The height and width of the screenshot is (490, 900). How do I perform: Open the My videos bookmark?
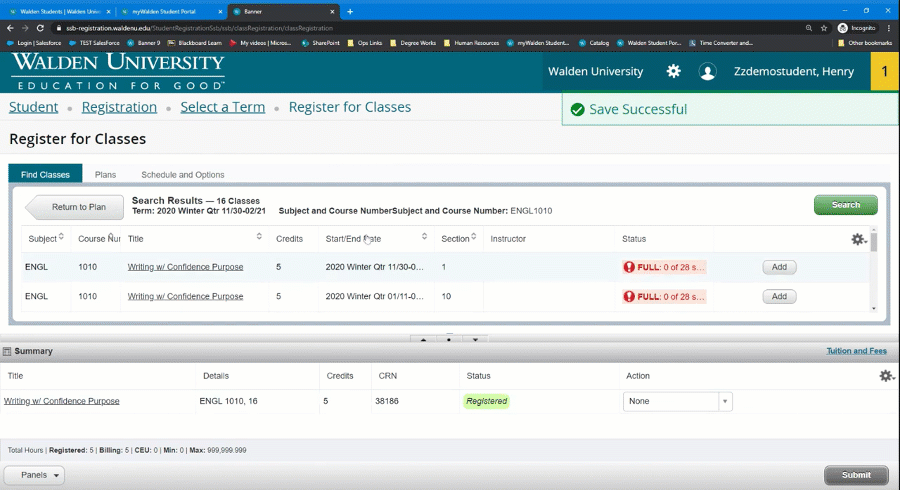[260, 42]
